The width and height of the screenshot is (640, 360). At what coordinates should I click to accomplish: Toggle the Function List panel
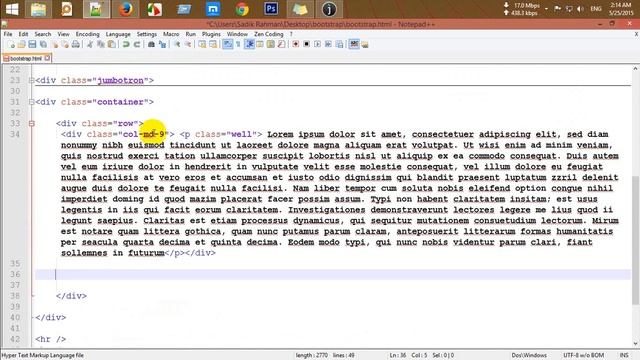tap(281, 44)
